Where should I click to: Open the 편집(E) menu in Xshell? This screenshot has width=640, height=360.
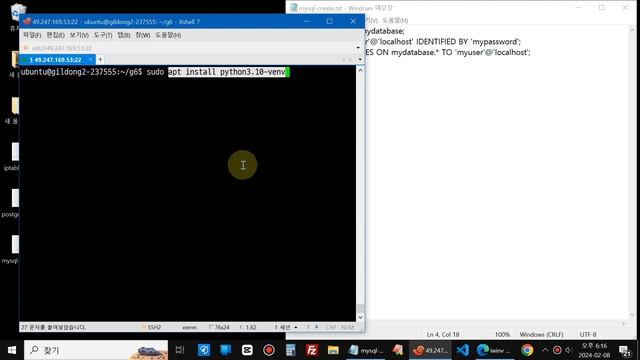click(56, 35)
